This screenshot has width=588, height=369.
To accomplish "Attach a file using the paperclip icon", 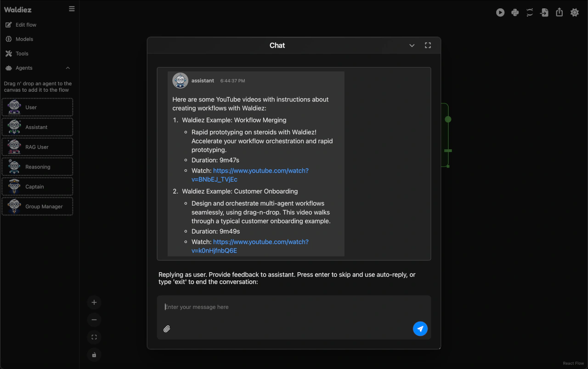I will [167, 329].
